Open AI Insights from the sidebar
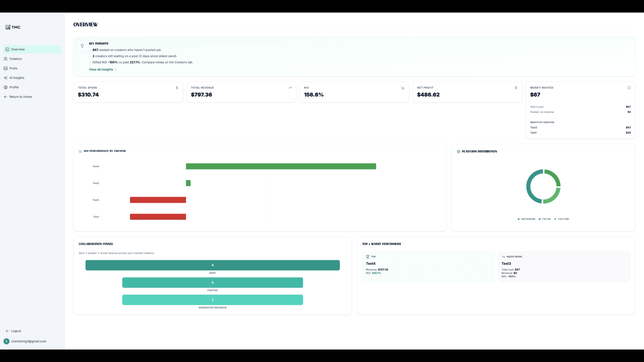The width and height of the screenshot is (644, 362). 33,78
